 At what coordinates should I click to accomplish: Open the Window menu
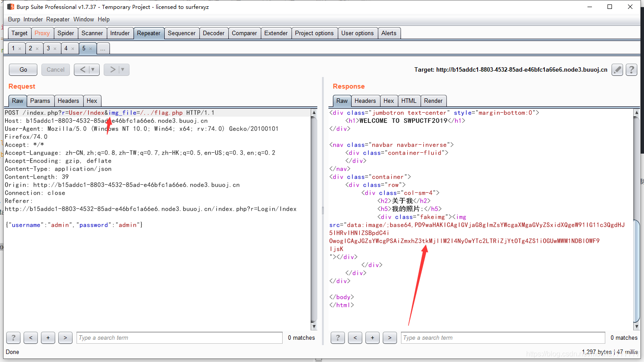click(84, 19)
